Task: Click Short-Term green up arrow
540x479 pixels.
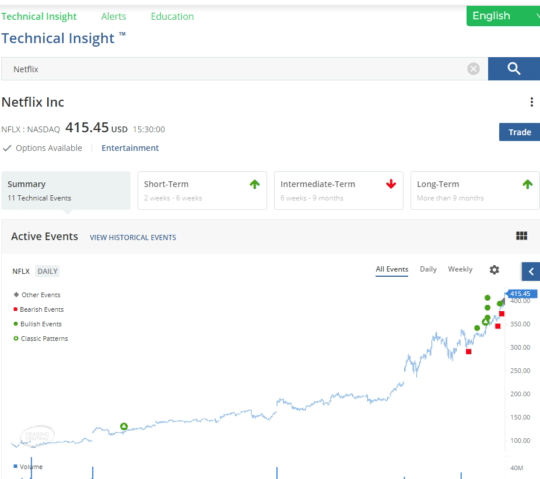Action: [255, 184]
